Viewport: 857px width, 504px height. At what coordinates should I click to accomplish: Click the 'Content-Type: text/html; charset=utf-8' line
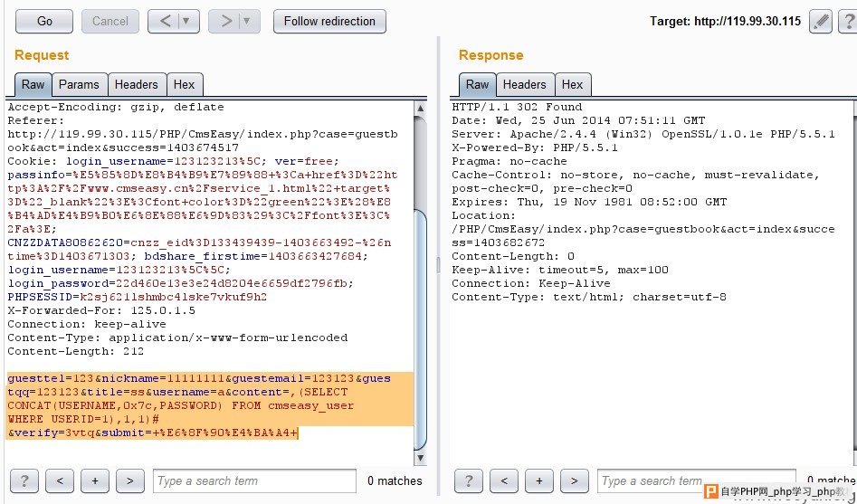[589, 297]
